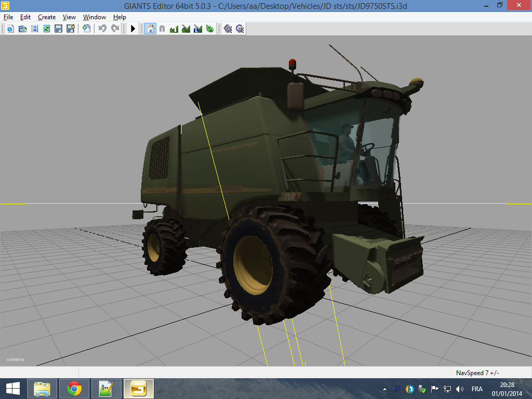Click Save As floppy icon with yellow star

pyautogui.click(x=71, y=29)
